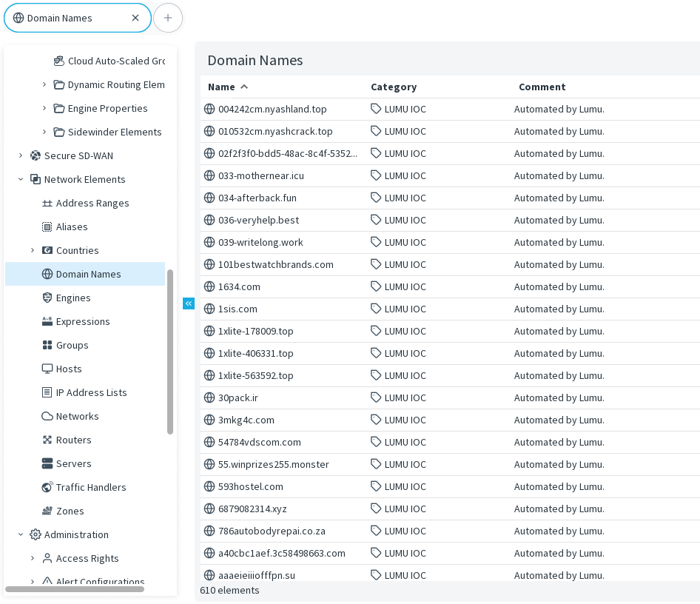Image resolution: width=700 pixels, height=604 pixels.
Task: Click the IP Address Lists icon
Action: point(47,392)
